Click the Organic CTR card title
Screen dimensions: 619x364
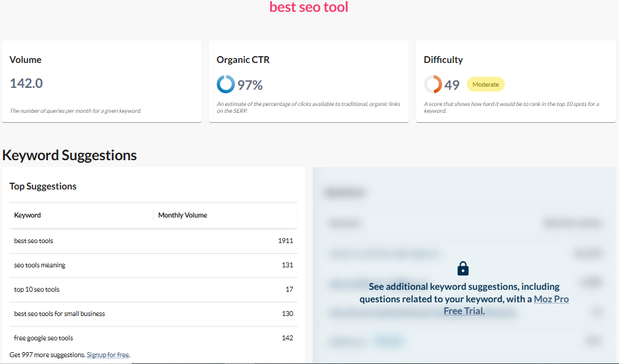pyautogui.click(x=243, y=60)
